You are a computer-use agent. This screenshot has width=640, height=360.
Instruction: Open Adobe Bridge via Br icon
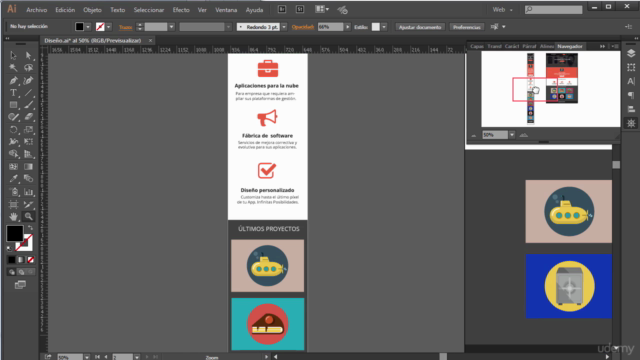282,9
